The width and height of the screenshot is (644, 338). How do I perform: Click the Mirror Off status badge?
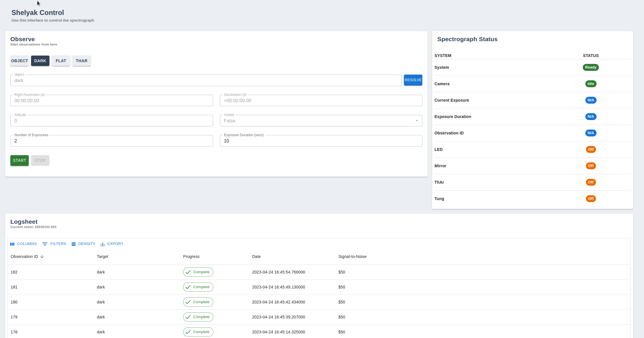click(591, 166)
